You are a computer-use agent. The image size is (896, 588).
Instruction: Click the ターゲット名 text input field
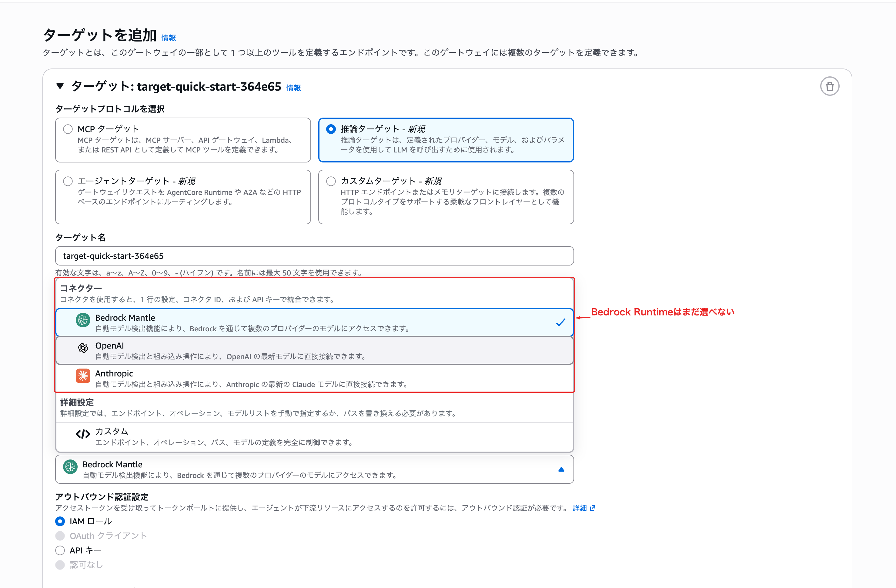314,256
